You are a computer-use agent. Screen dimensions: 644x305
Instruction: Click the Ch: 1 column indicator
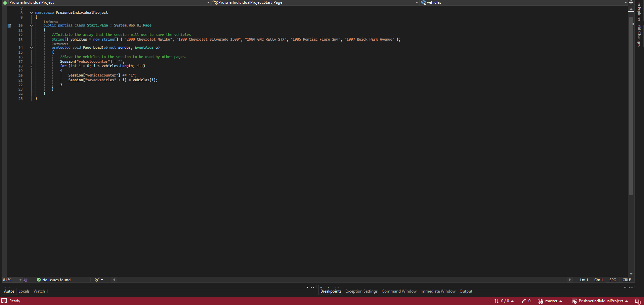599,280
